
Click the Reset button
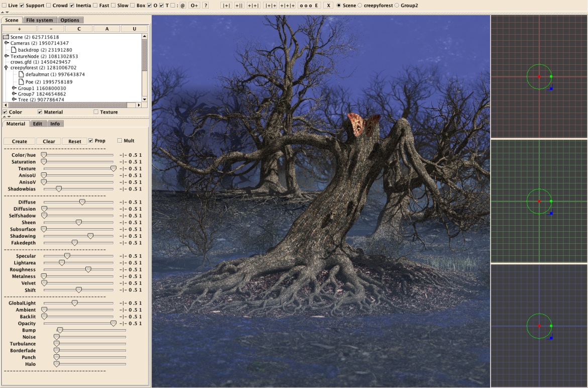click(75, 141)
